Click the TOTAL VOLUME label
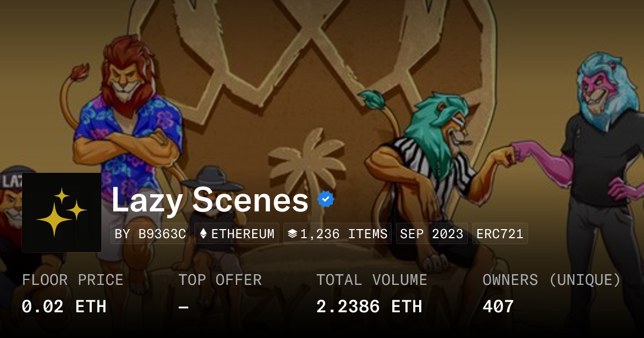This screenshot has height=338, width=644. coord(372,280)
